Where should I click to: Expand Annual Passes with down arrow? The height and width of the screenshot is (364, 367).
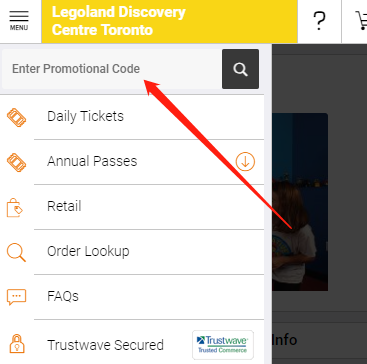pyautogui.click(x=245, y=162)
